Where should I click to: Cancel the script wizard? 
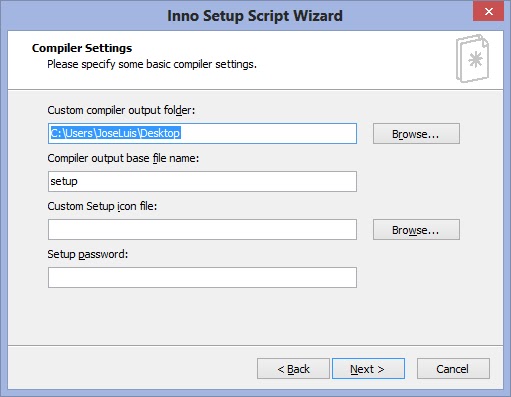[x=453, y=369]
